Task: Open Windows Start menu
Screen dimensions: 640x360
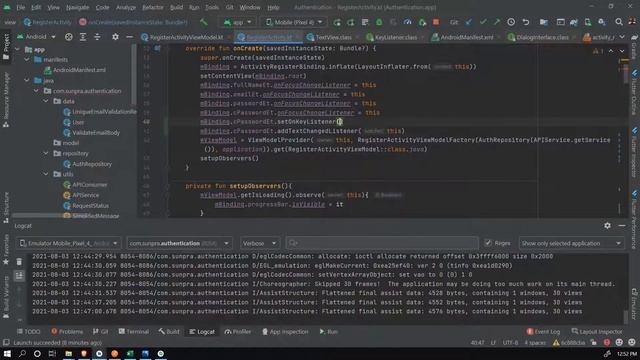Action: point(7,353)
